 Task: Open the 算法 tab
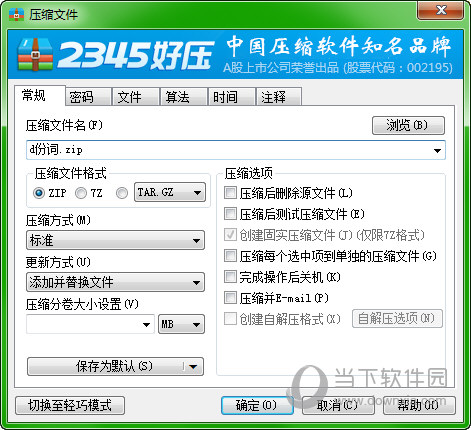(183, 97)
